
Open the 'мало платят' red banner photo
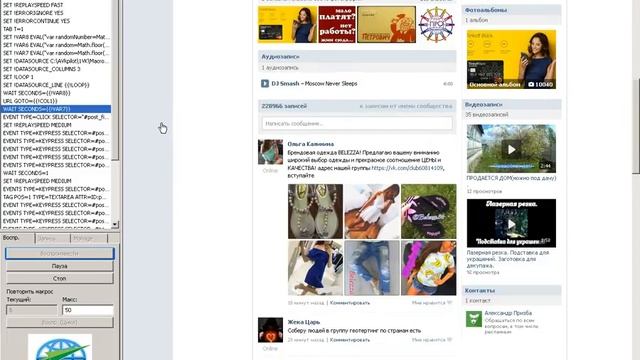click(x=337, y=24)
